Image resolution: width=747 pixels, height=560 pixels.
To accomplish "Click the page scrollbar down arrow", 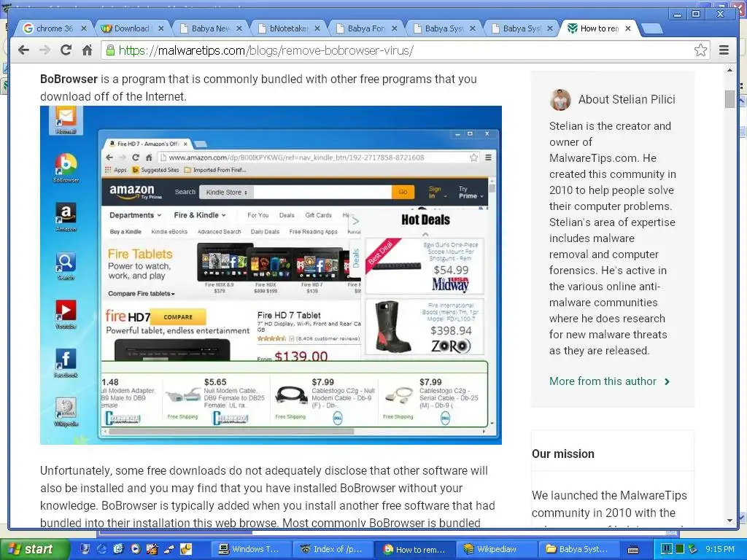I will click(x=729, y=521).
